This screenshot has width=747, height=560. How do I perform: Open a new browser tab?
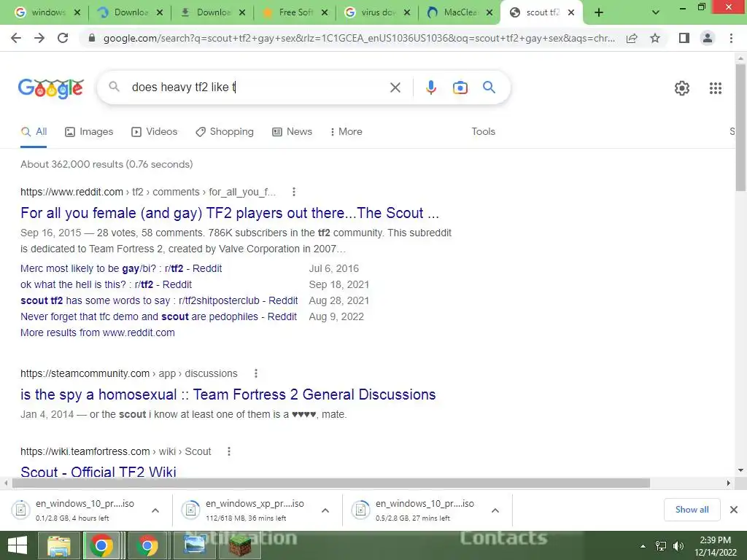pyautogui.click(x=599, y=13)
